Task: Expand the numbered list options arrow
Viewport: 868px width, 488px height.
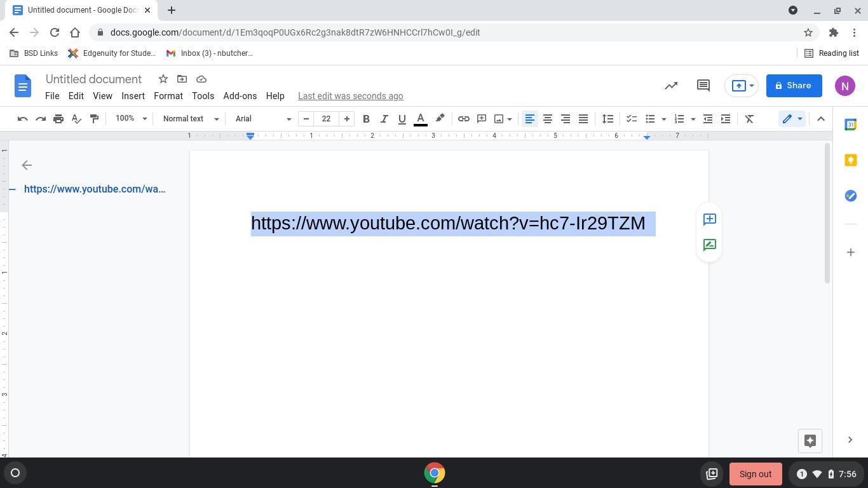Action: (693, 119)
